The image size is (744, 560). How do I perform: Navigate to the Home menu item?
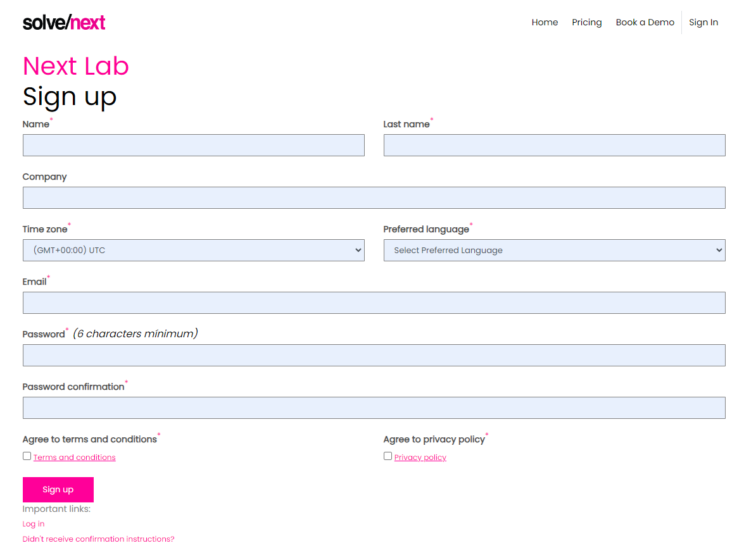click(x=545, y=22)
